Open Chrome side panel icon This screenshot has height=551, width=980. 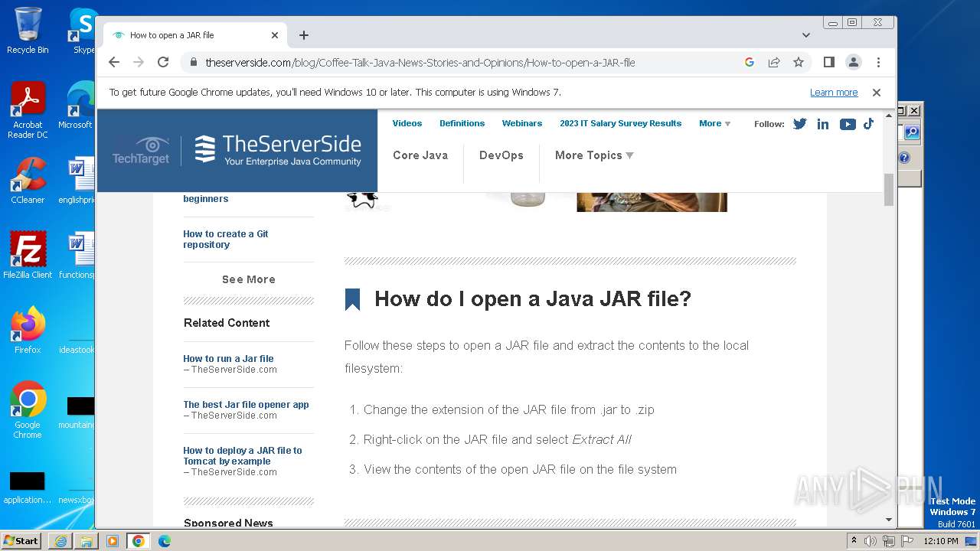pyautogui.click(x=828, y=62)
